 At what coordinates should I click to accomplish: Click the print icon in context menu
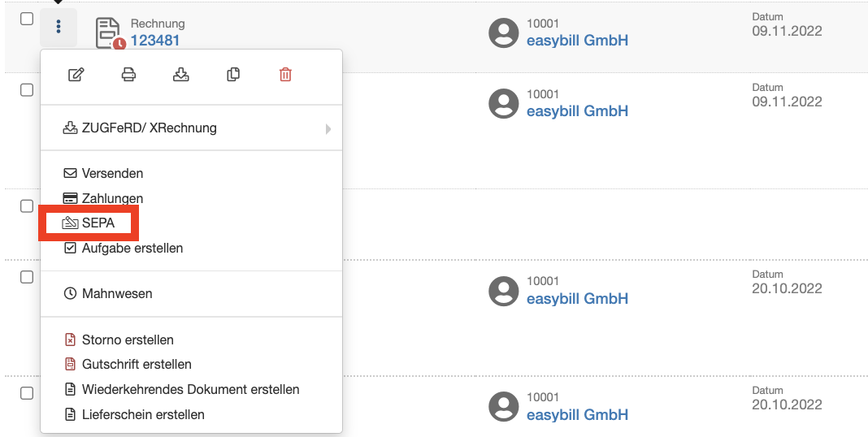coord(128,75)
